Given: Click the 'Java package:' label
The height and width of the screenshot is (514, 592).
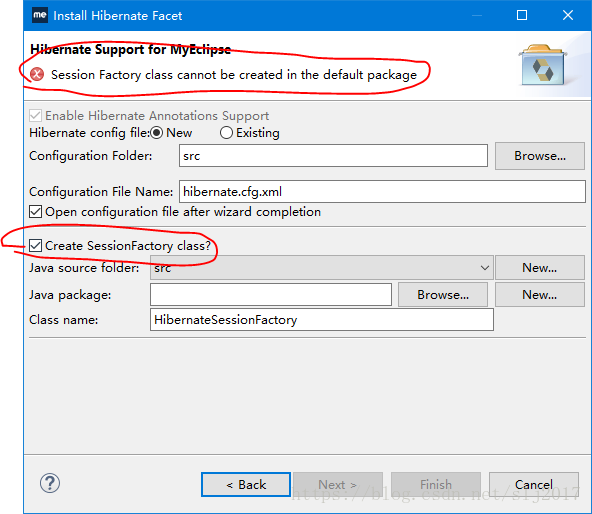Looking at the screenshot, I should [70, 295].
